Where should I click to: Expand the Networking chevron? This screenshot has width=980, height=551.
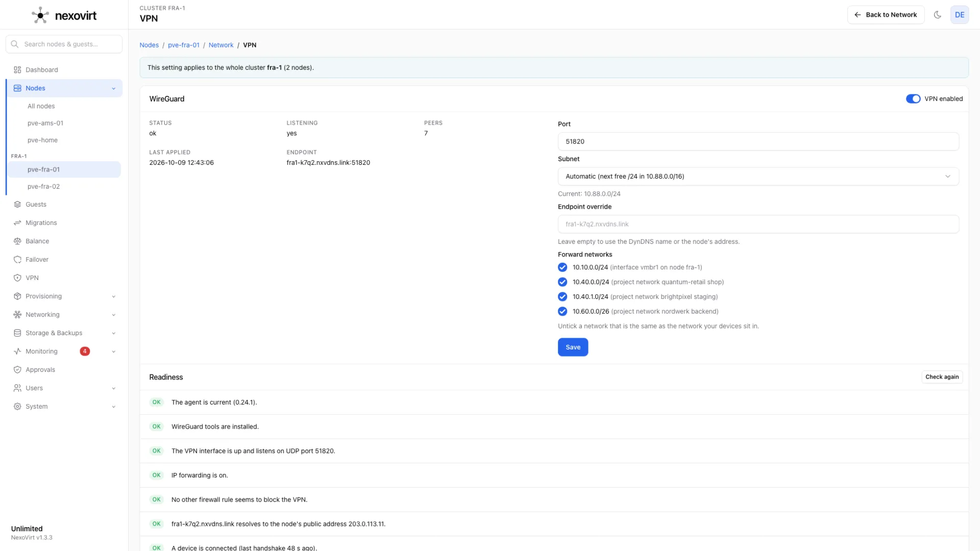(x=113, y=315)
